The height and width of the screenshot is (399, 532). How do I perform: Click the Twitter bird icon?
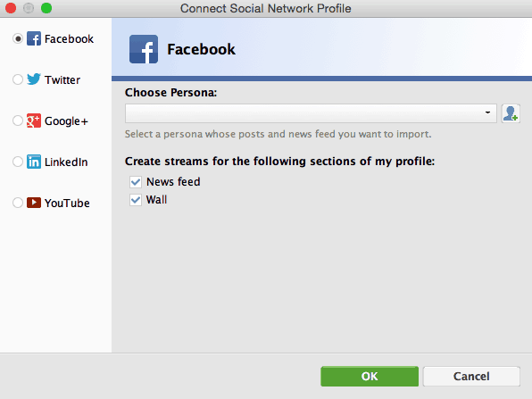coord(34,79)
